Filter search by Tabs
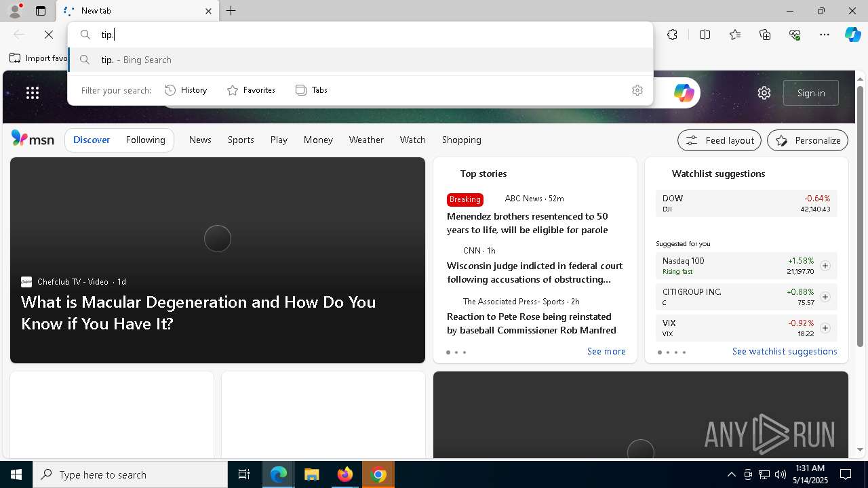Screen dimensions: 868x488 pyautogui.click(x=311, y=90)
